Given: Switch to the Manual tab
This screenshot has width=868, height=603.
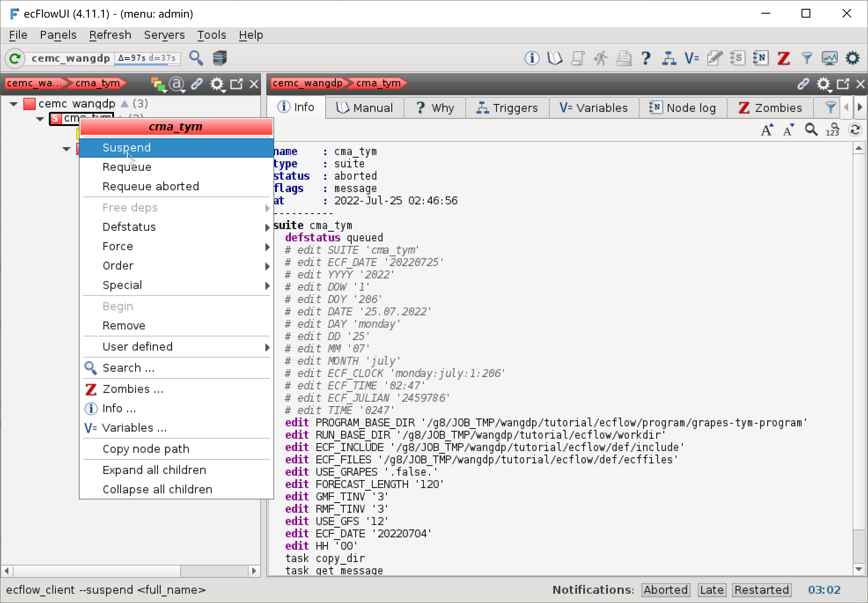Looking at the screenshot, I should (x=364, y=108).
